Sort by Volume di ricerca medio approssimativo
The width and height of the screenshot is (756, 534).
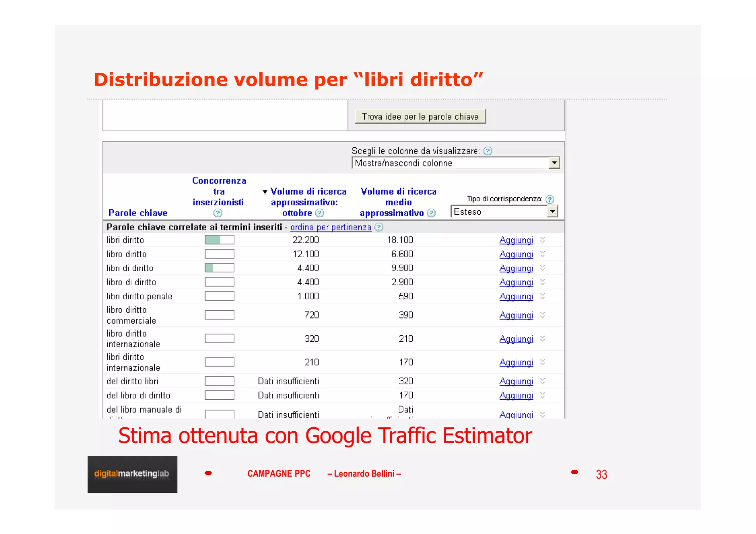398,202
